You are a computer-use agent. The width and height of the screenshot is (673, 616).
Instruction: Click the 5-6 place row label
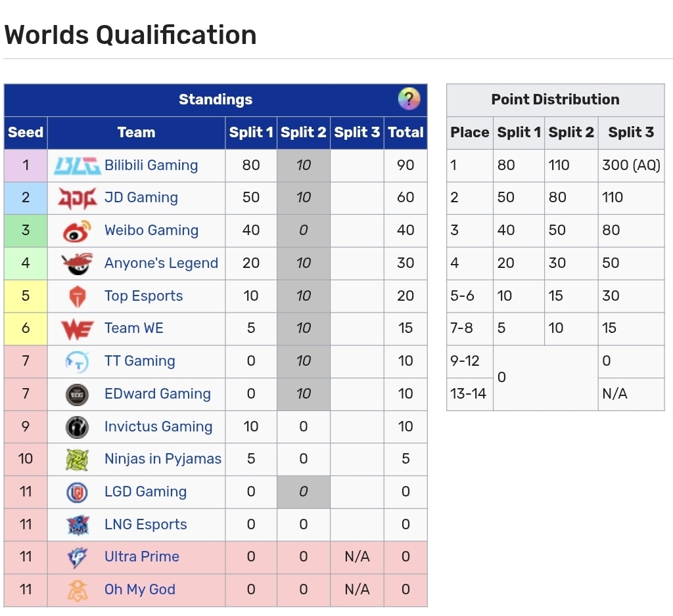(x=470, y=296)
